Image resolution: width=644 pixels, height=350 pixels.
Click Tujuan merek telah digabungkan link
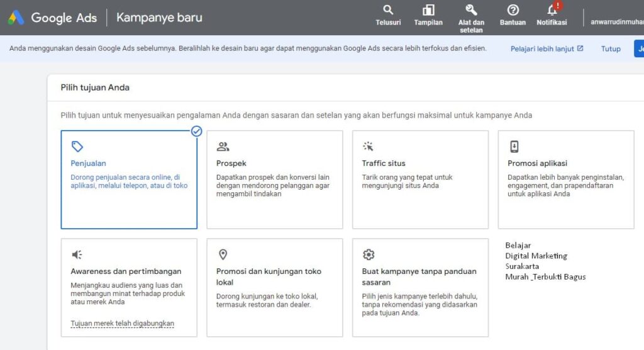[123, 324]
